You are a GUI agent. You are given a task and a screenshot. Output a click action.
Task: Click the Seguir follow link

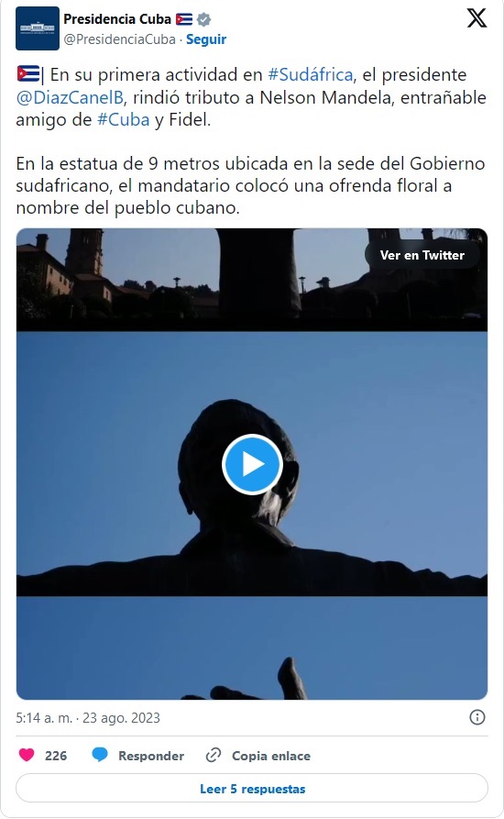(x=206, y=39)
